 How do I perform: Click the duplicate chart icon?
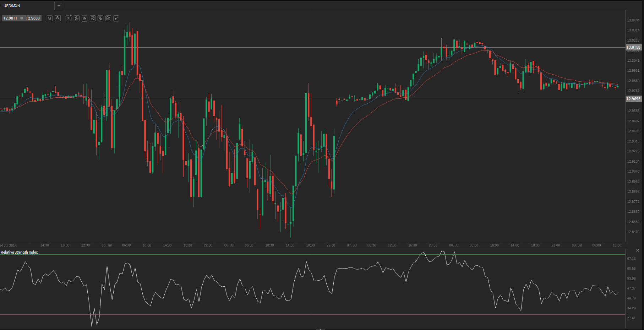tap(100, 18)
